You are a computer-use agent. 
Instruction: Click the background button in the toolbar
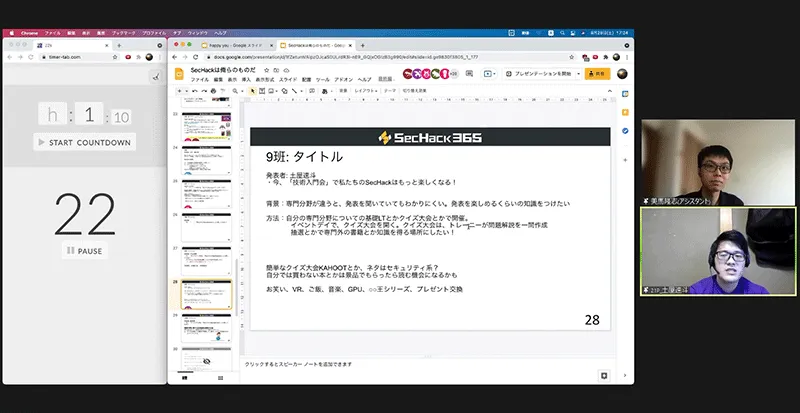coord(343,91)
